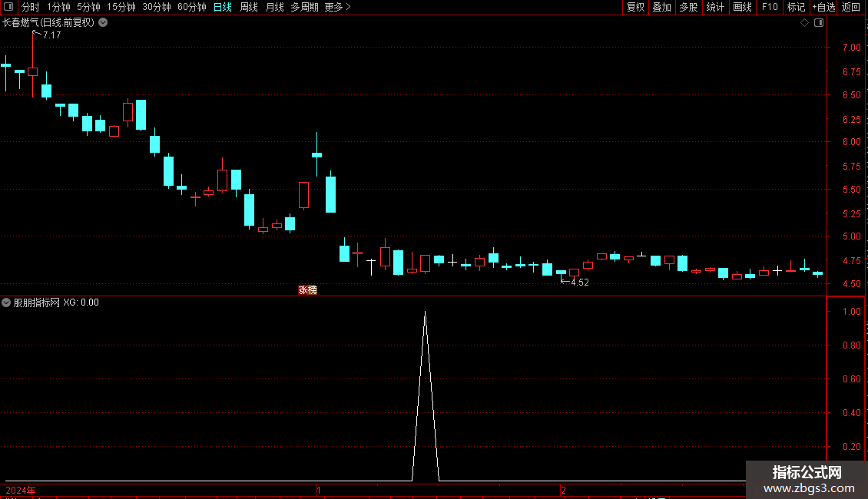Click the 返回 back button
868x499 pixels.
(x=851, y=7)
